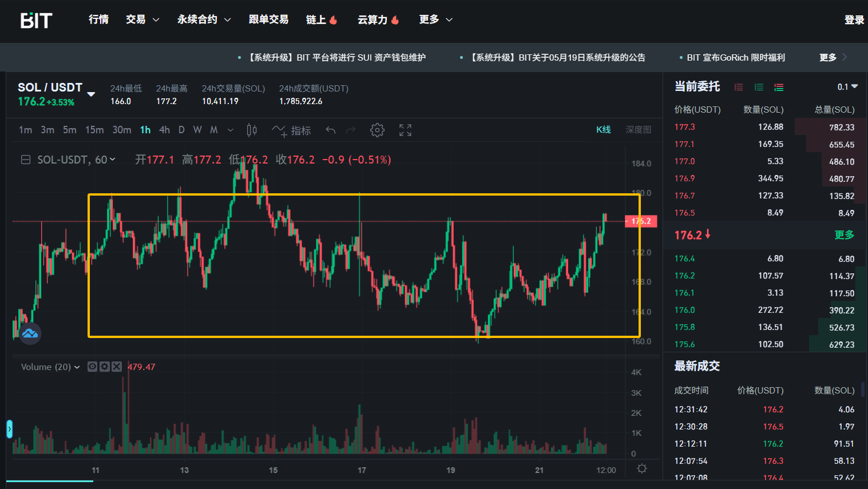Toggle Volume indicator visibility eye

[92, 367]
